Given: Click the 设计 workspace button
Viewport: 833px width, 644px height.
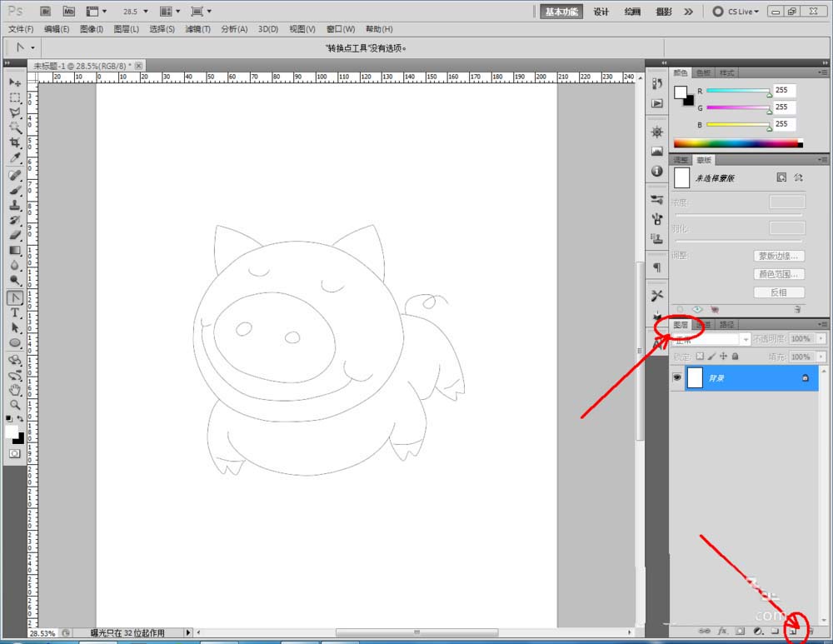Looking at the screenshot, I should click(601, 12).
